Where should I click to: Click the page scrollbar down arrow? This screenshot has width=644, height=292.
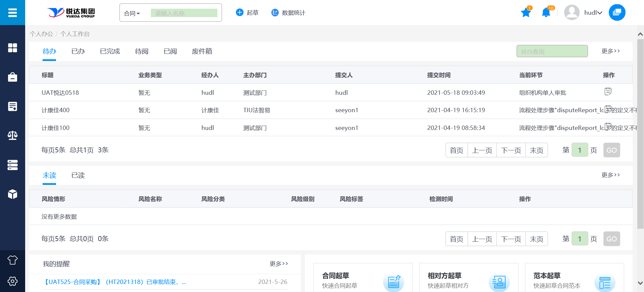pyautogui.click(x=640, y=283)
